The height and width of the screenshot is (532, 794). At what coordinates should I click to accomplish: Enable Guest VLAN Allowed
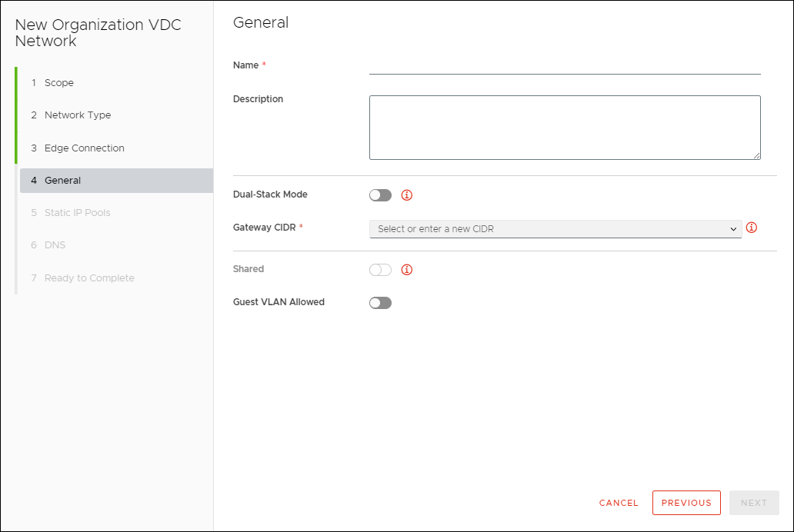pyautogui.click(x=380, y=302)
